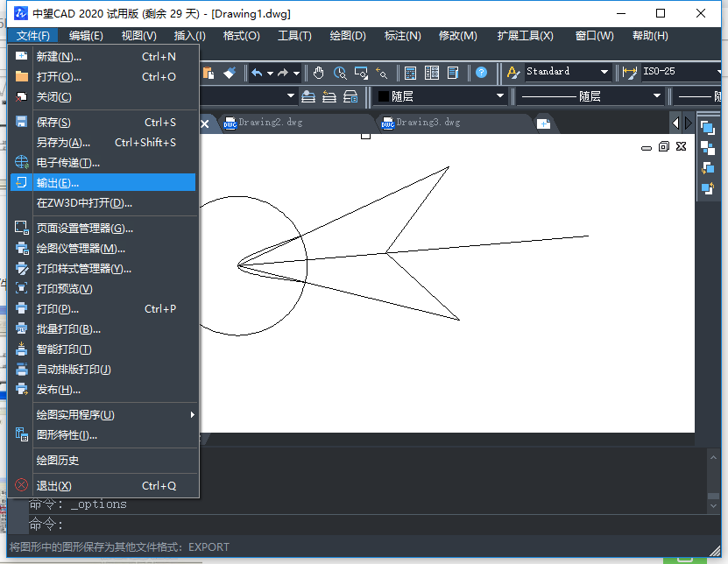
Task: Click the Match Properties brush icon
Action: [230, 73]
